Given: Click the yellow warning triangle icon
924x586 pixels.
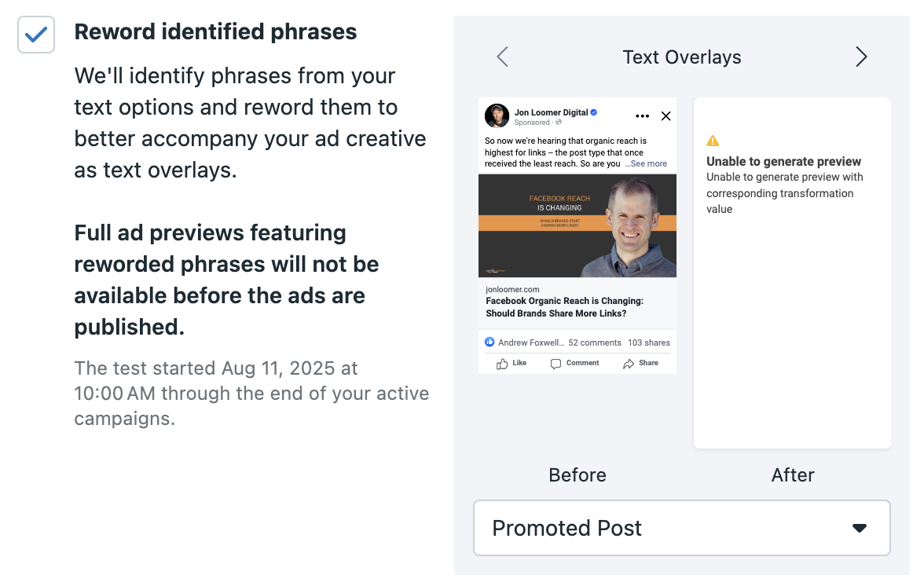Looking at the screenshot, I should click(713, 141).
